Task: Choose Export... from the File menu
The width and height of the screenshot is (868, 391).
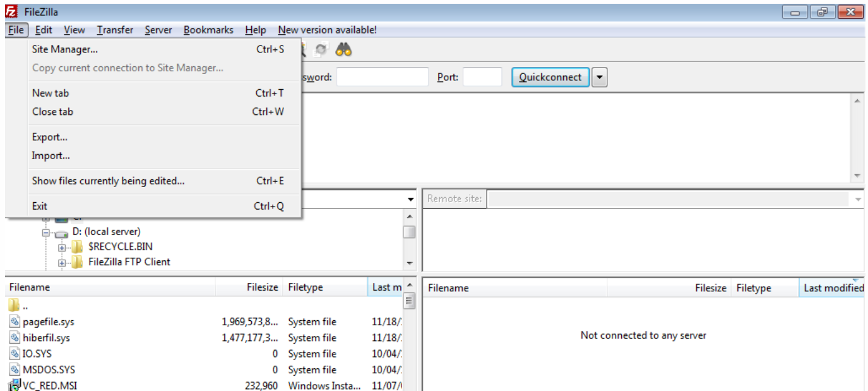Action: tap(153, 137)
